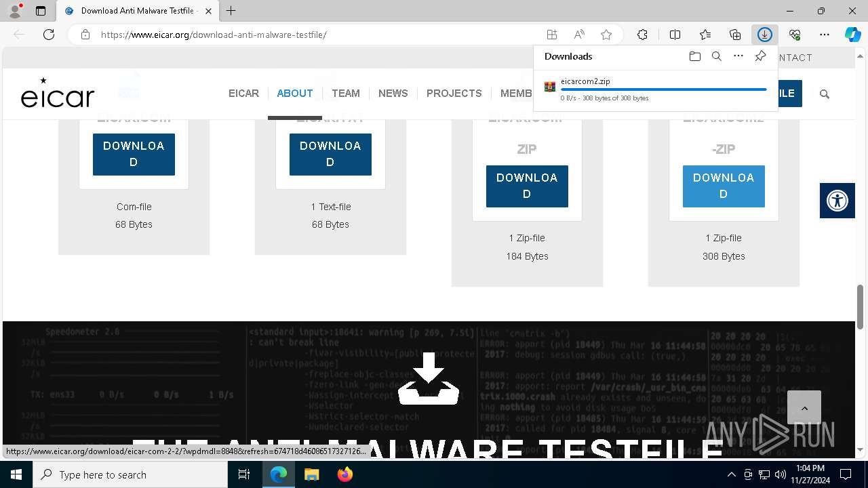868x488 pixels.
Task: View site information lock icon
Action: [x=85, y=35]
